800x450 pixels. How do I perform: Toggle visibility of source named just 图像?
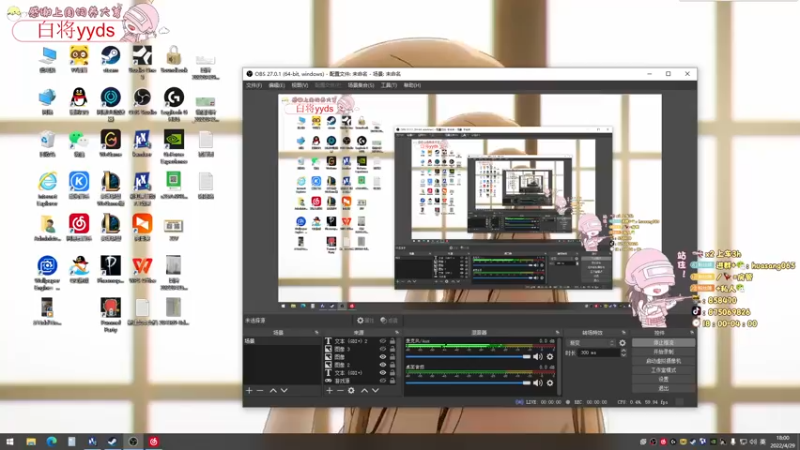pos(383,357)
